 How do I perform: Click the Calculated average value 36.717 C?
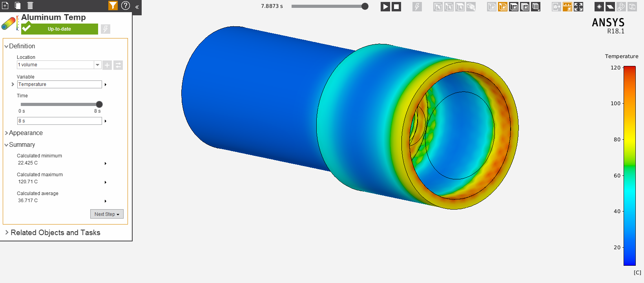[x=28, y=201]
